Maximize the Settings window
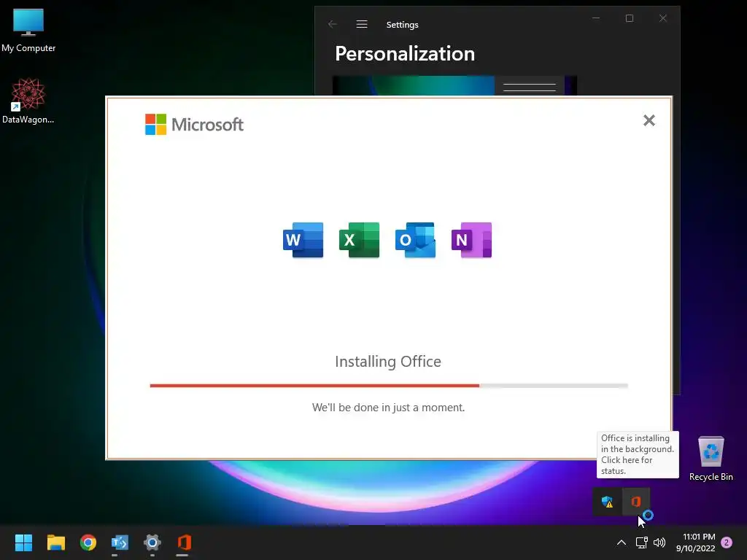The width and height of the screenshot is (747, 560). click(630, 18)
